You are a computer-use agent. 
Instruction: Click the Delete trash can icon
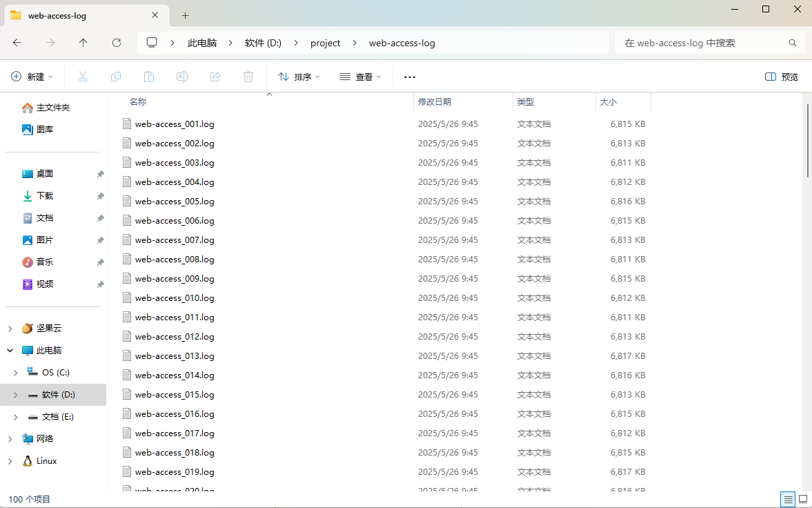pyautogui.click(x=248, y=77)
